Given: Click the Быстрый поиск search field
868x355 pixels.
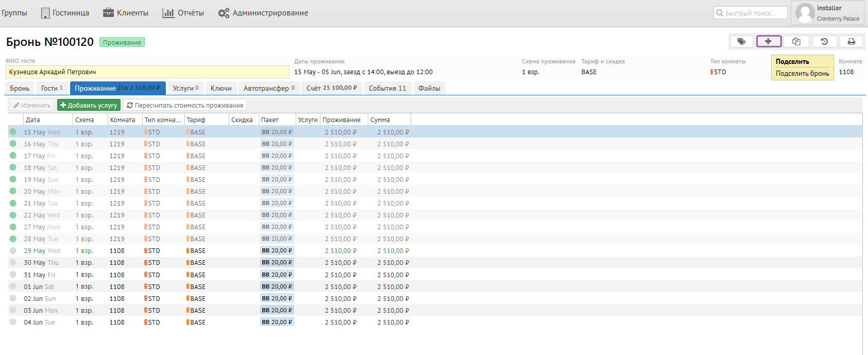Looking at the screenshot, I should [751, 13].
